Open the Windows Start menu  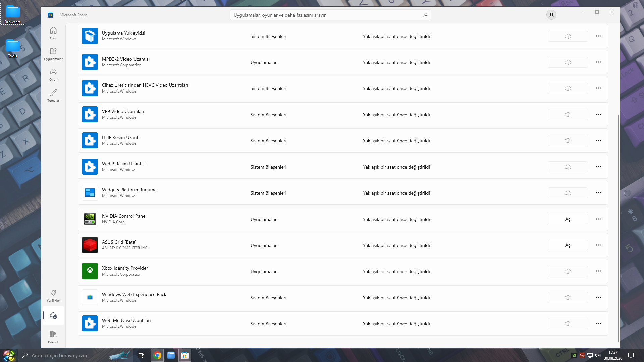coord(9,355)
